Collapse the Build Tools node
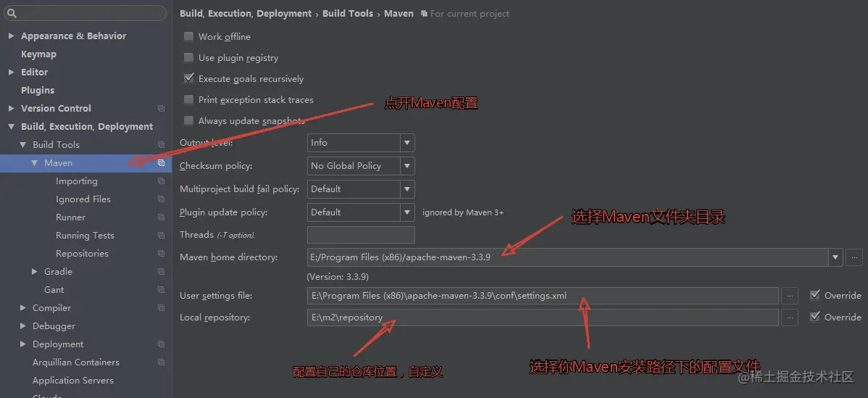Screen dimensions: 868x398 point(22,145)
